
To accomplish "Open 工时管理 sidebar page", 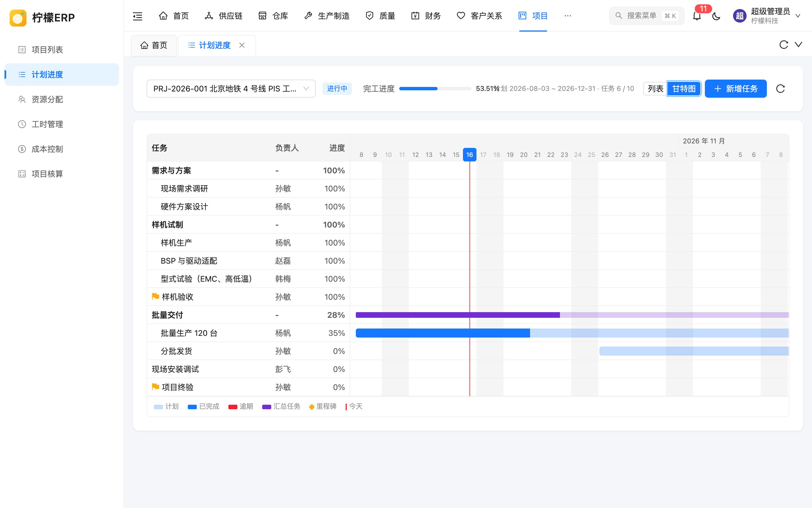I will (x=62, y=124).
